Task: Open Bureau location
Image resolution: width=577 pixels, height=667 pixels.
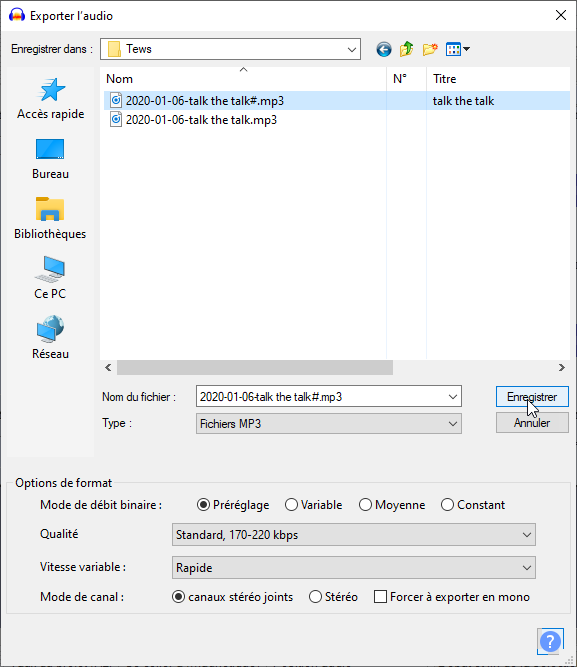Action: (50, 159)
